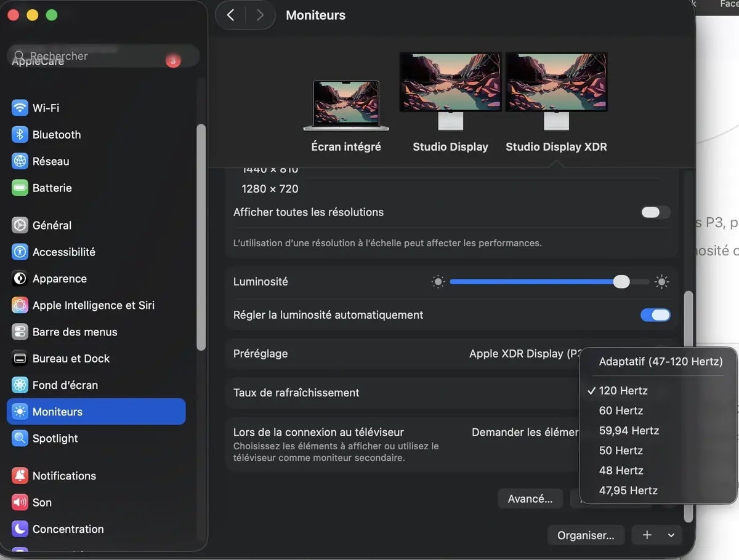Choose 'Adaptatif (47-120 Hertz)' refresh mode
The image size is (739, 560).
(660, 362)
